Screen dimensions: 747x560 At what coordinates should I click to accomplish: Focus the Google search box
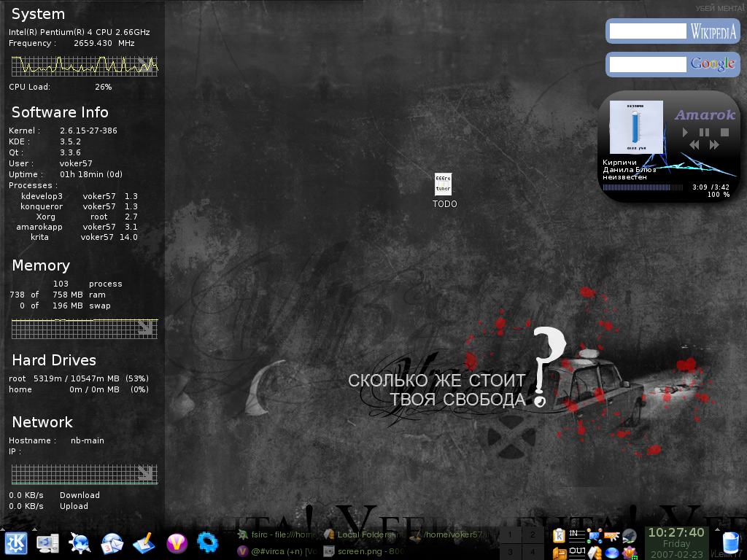click(x=648, y=64)
